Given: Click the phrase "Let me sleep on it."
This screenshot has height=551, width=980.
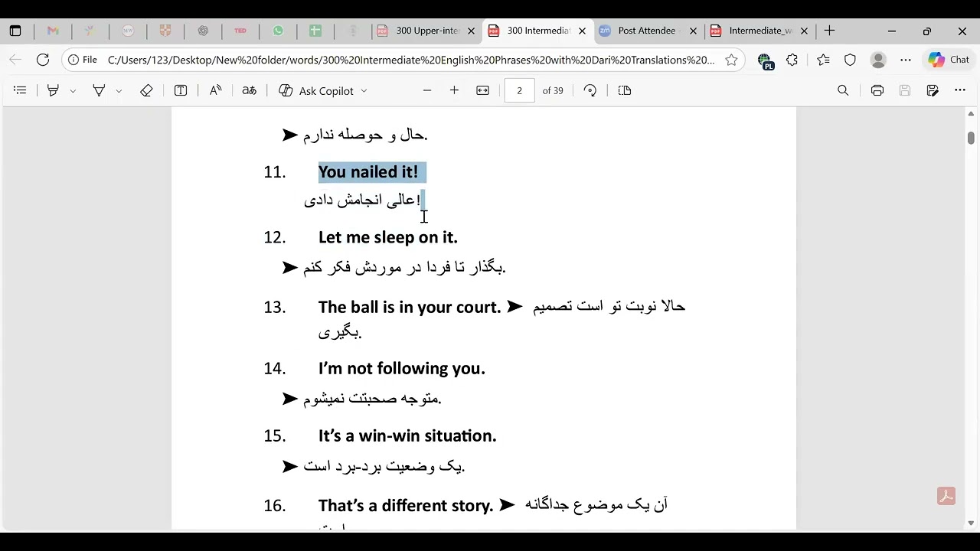Looking at the screenshot, I should click(x=388, y=237).
